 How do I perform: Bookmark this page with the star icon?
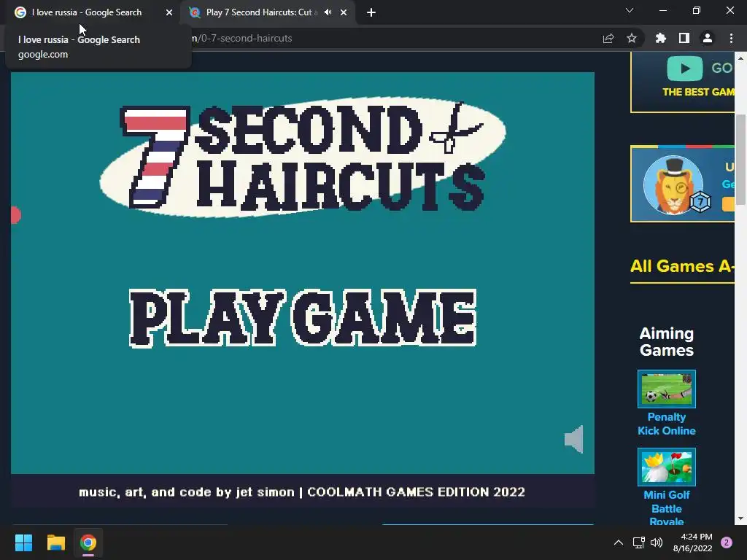[x=632, y=38]
